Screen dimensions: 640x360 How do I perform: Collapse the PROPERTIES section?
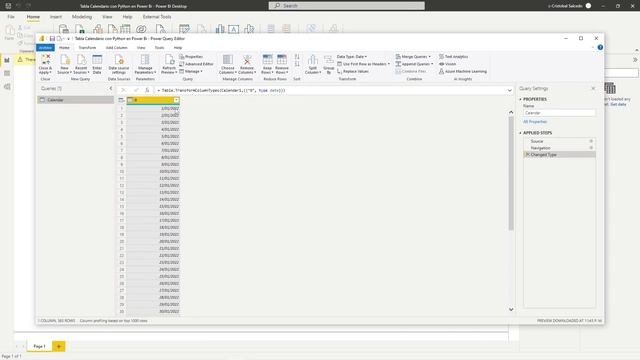[x=520, y=99]
